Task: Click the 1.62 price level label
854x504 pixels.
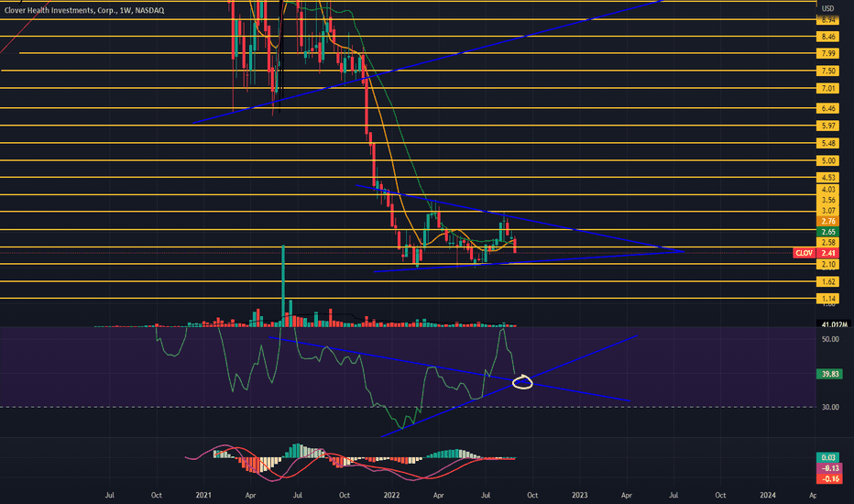Action: [827, 281]
